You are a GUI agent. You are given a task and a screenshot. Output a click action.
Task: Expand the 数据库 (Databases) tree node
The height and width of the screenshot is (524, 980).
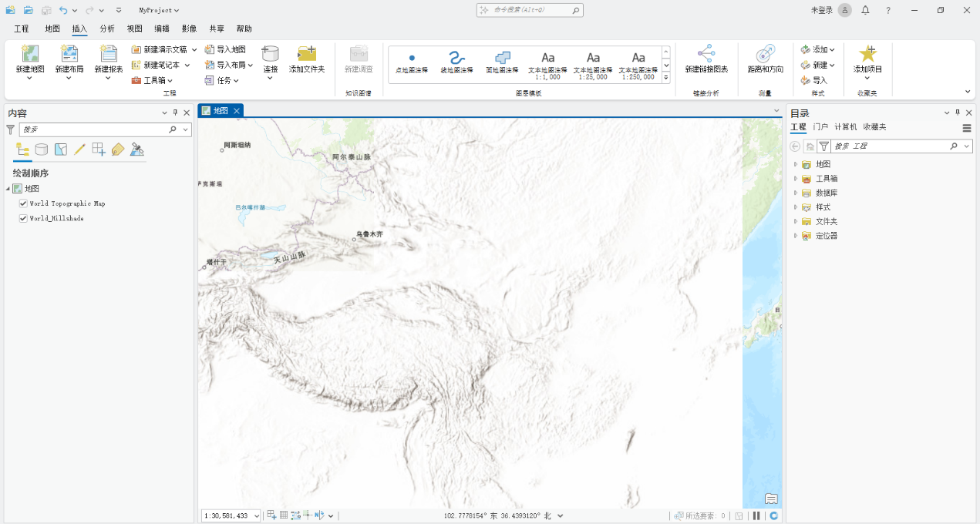click(x=796, y=193)
